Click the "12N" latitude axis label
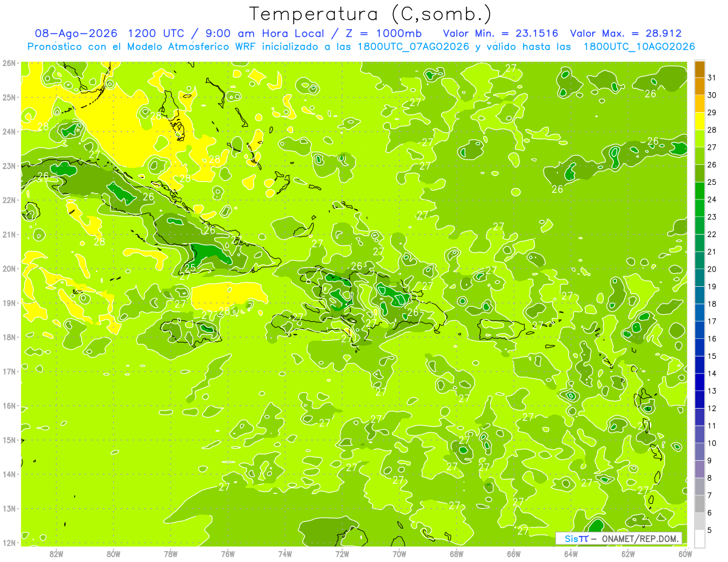The height and width of the screenshot is (562, 728). coord(8,543)
